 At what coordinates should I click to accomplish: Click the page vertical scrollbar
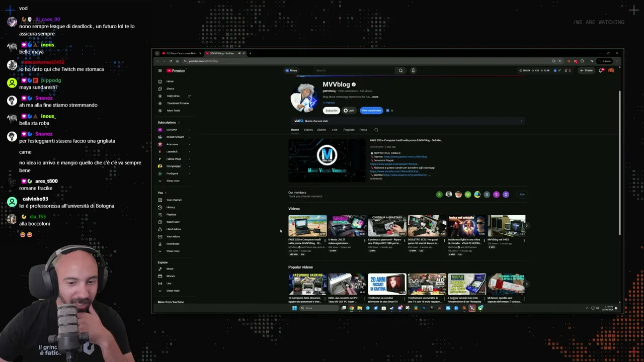(620, 162)
